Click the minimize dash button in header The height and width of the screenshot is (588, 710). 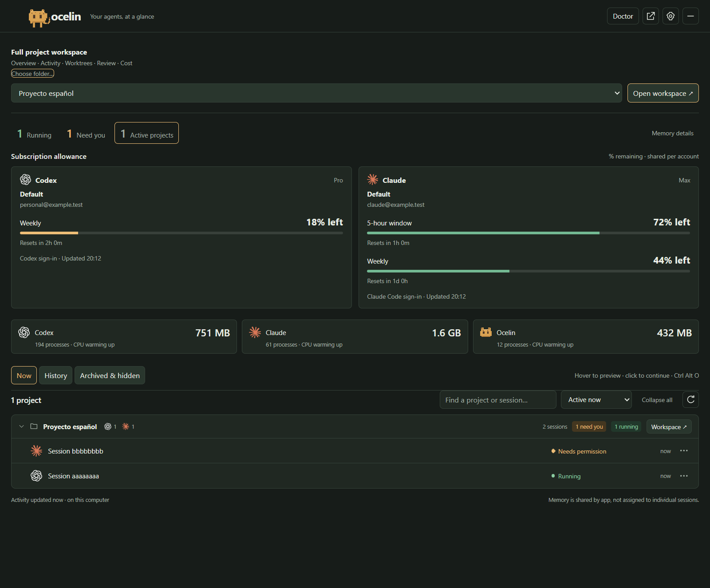690,16
